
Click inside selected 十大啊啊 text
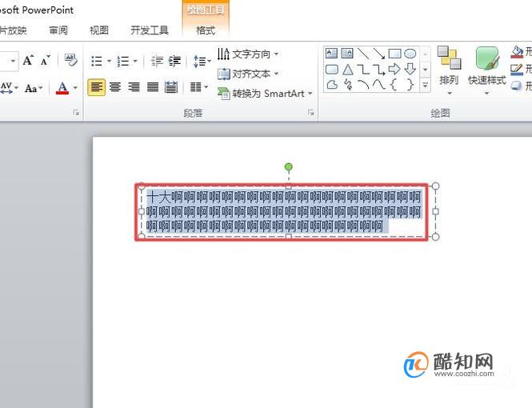[x=284, y=211]
